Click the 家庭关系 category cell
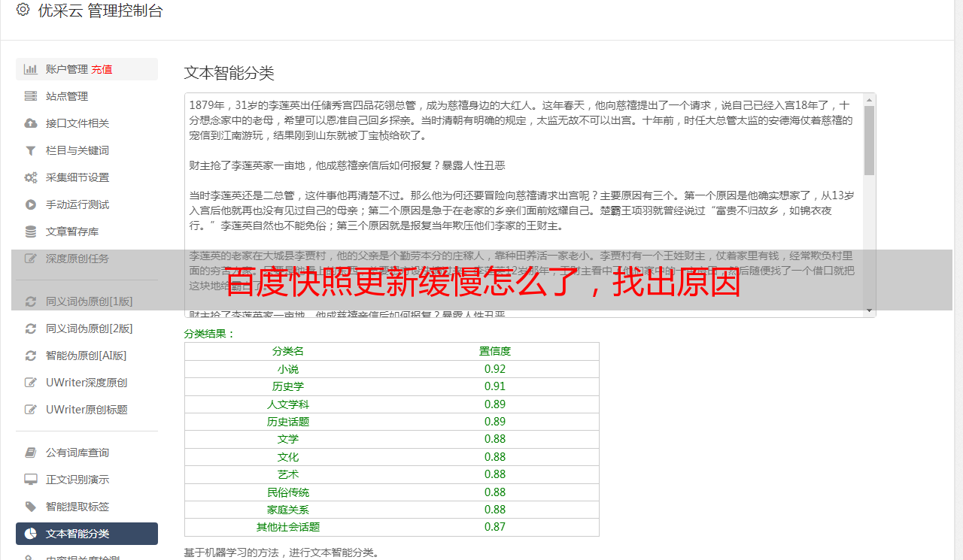The image size is (963, 560). pyautogui.click(x=288, y=510)
